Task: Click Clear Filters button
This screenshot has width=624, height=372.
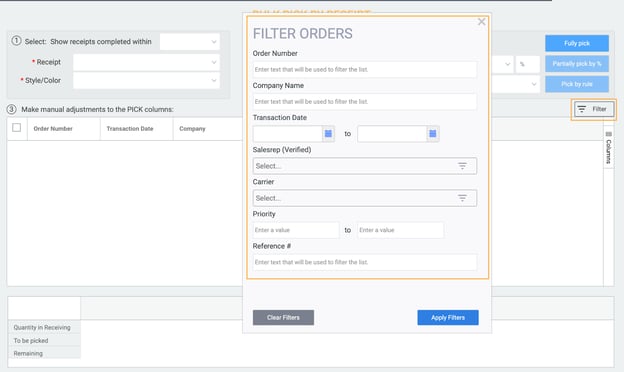Action: click(x=283, y=317)
